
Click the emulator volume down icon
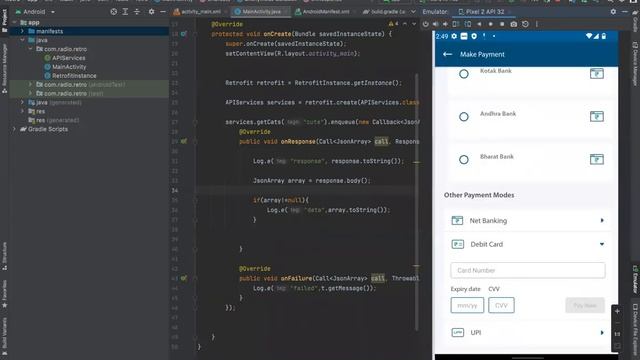445,24
